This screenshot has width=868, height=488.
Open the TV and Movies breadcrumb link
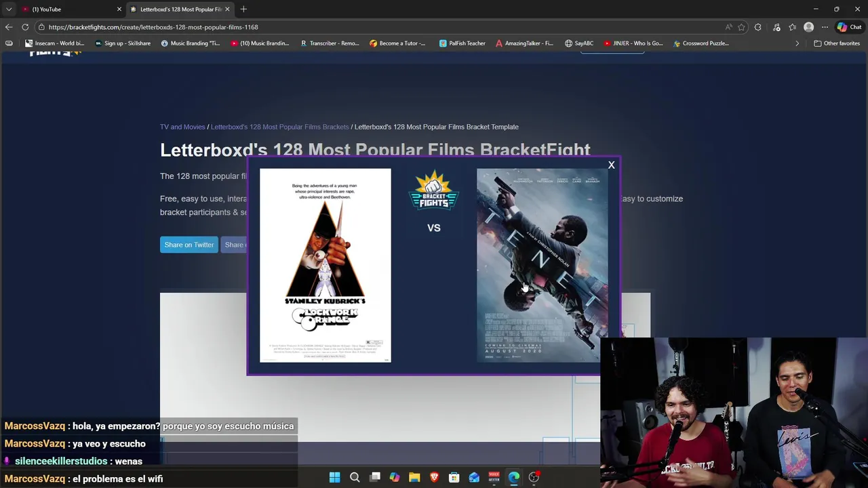pos(182,127)
